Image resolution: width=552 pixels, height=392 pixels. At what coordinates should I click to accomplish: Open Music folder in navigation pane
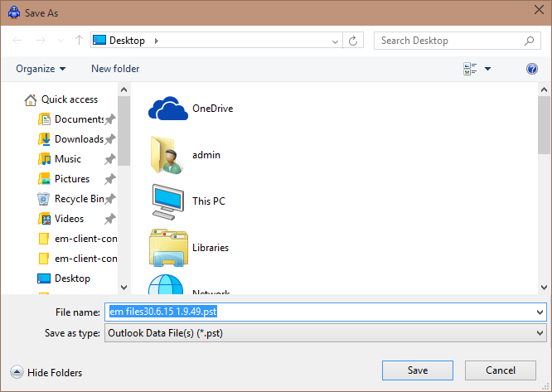point(59,159)
